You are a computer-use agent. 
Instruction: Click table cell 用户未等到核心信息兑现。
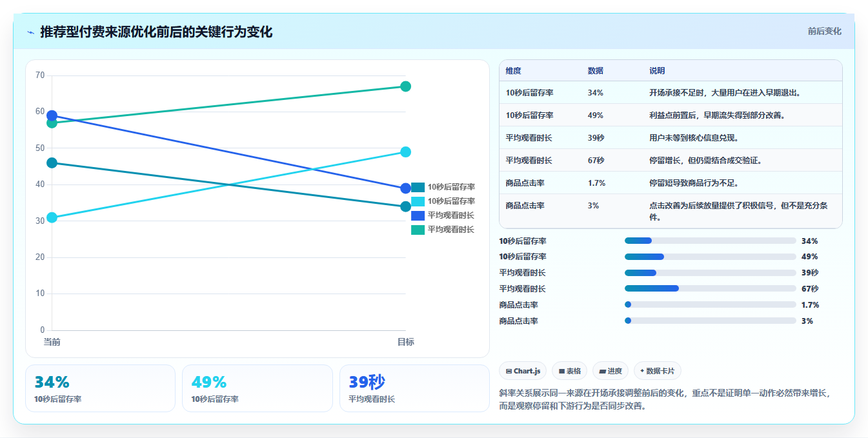tap(694, 138)
